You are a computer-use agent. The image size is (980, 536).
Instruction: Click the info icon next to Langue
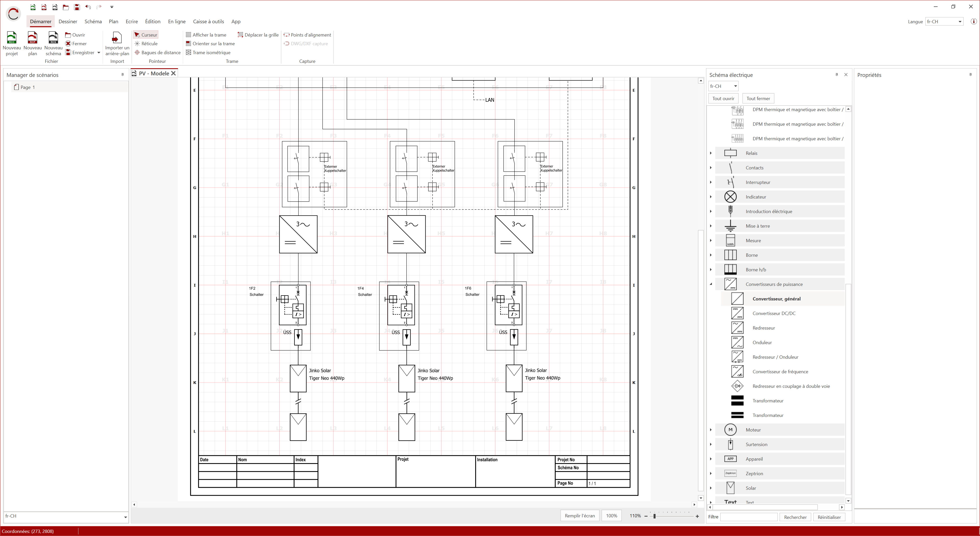click(x=974, y=21)
